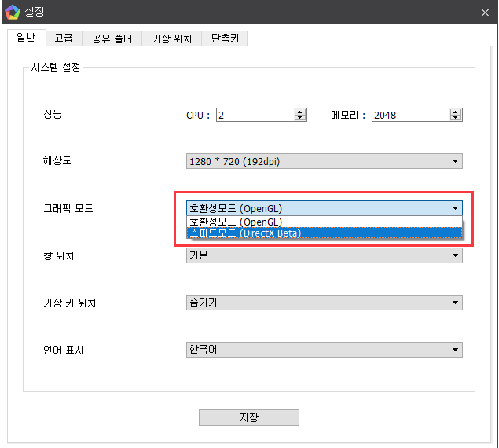The height and width of the screenshot is (448, 499).
Task: Click the 창 위치 label
Action: [59, 255]
